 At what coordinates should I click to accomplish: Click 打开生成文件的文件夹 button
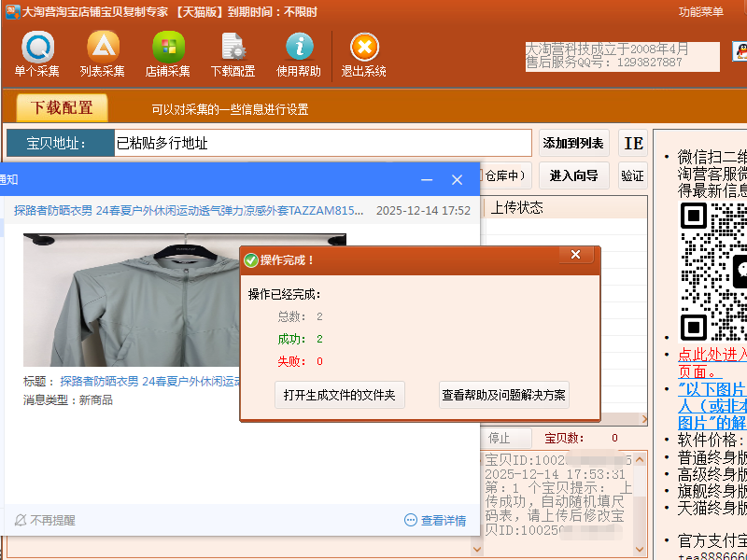click(340, 395)
